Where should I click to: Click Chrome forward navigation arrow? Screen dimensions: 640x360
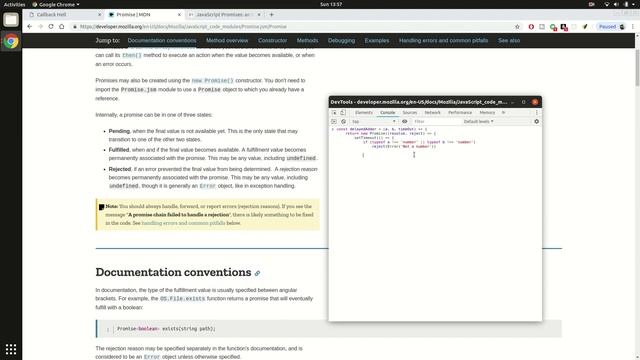point(40,27)
